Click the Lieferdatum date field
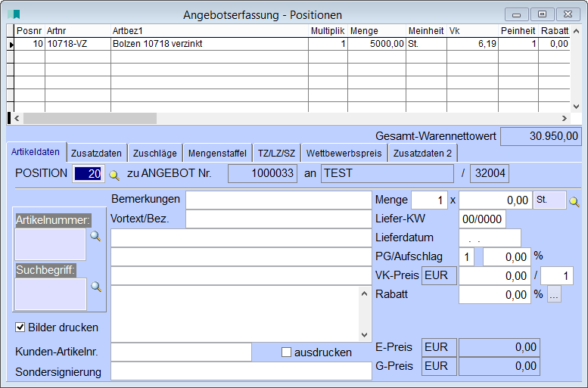Screen dimensions: 588x388 point(490,237)
